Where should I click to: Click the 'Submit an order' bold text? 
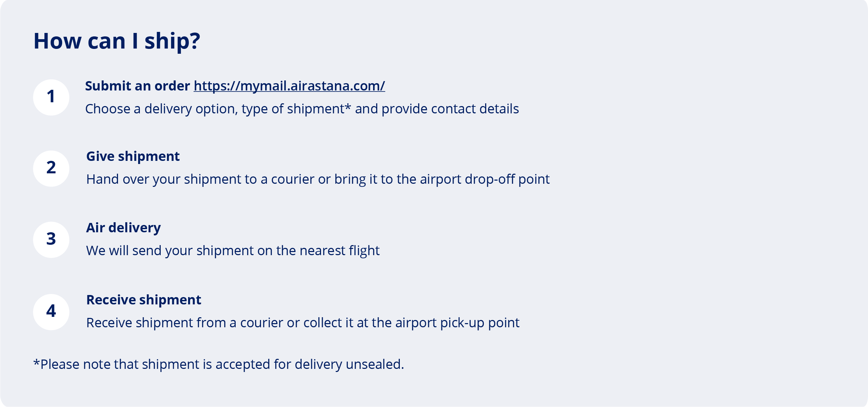click(x=137, y=86)
